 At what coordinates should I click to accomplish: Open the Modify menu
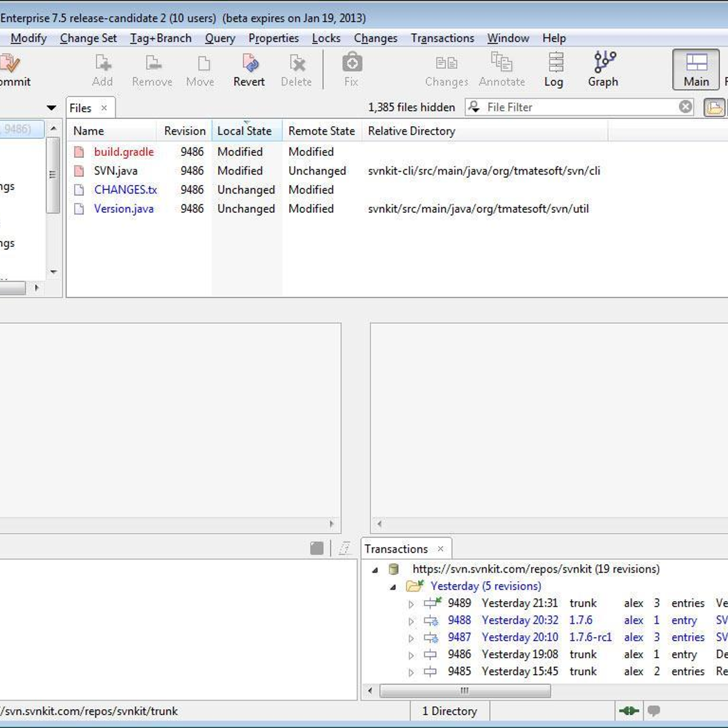[x=29, y=38]
